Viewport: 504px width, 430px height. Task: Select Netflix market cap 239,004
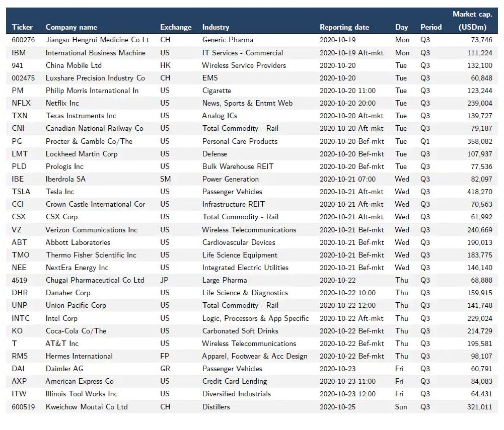tap(479, 103)
